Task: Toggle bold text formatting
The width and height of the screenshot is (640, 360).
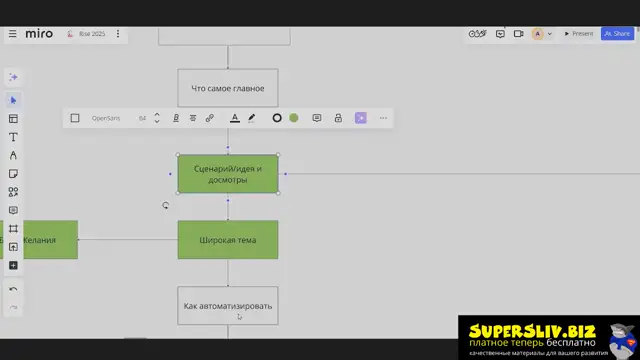Action: [x=176, y=118]
